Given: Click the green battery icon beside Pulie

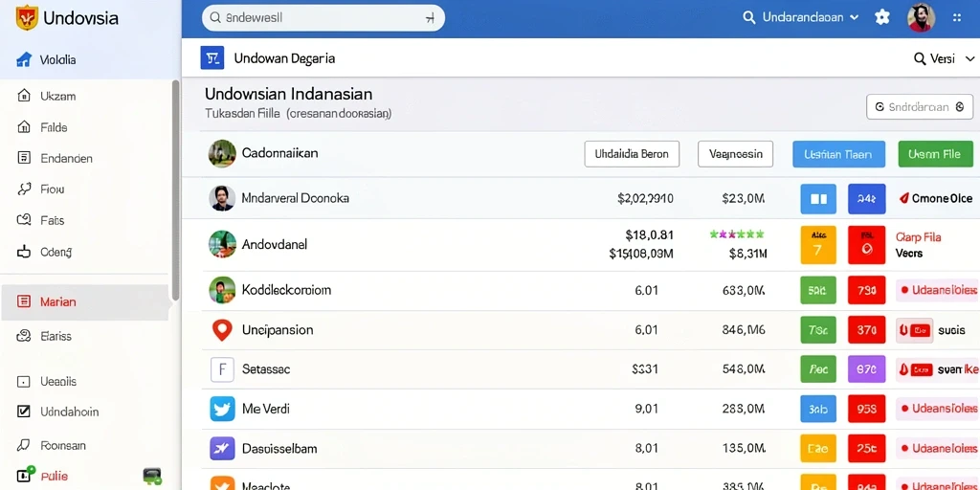Looking at the screenshot, I should coord(152,477).
